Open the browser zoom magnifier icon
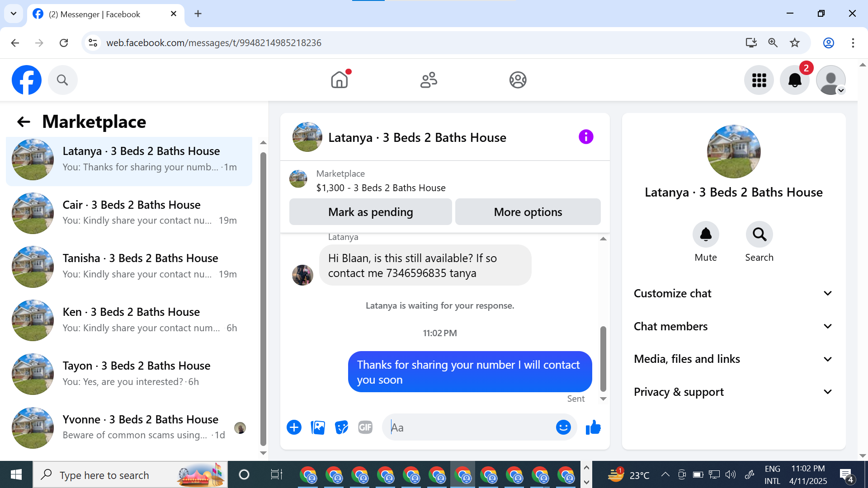Viewport: 868px width, 488px height. 773,42
